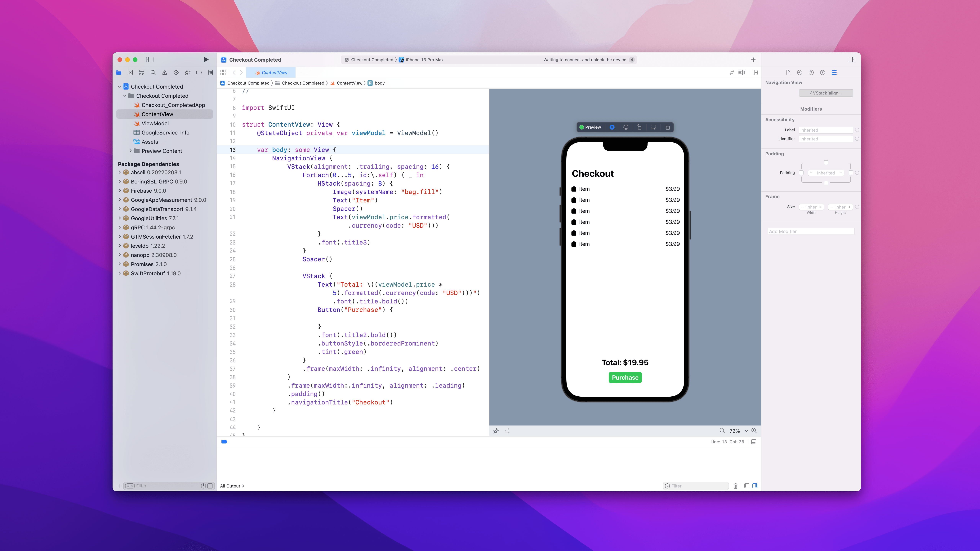
Task: Click the Run (play) button
Action: pyautogui.click(x=206, y=60)
